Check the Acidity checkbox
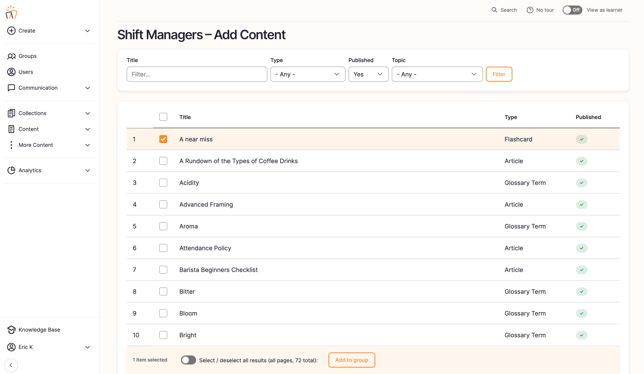644x374 pixels. coord(163,183)
